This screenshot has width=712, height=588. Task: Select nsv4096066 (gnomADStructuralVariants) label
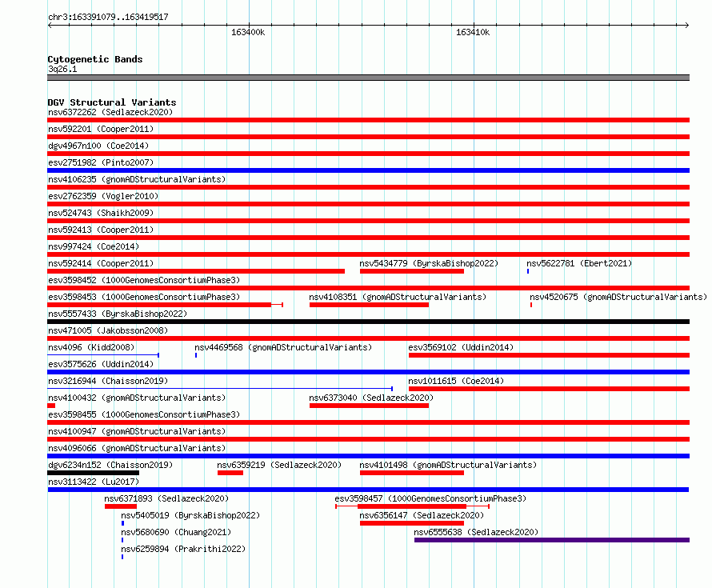pos(137,448)
